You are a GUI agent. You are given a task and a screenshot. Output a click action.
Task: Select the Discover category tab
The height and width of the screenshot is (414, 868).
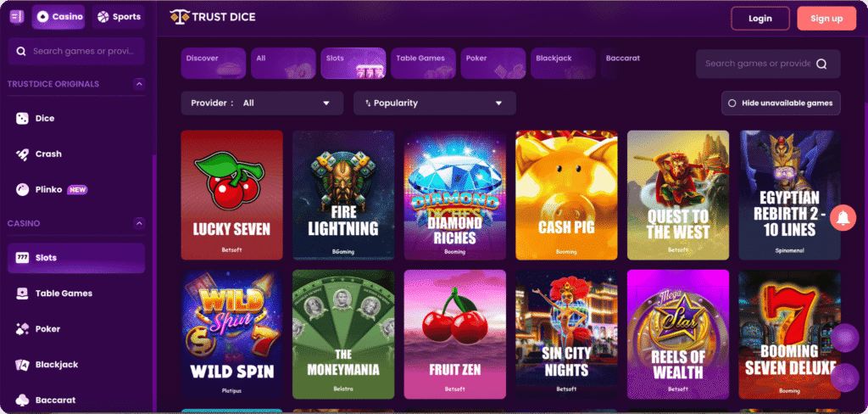point(213,63)
